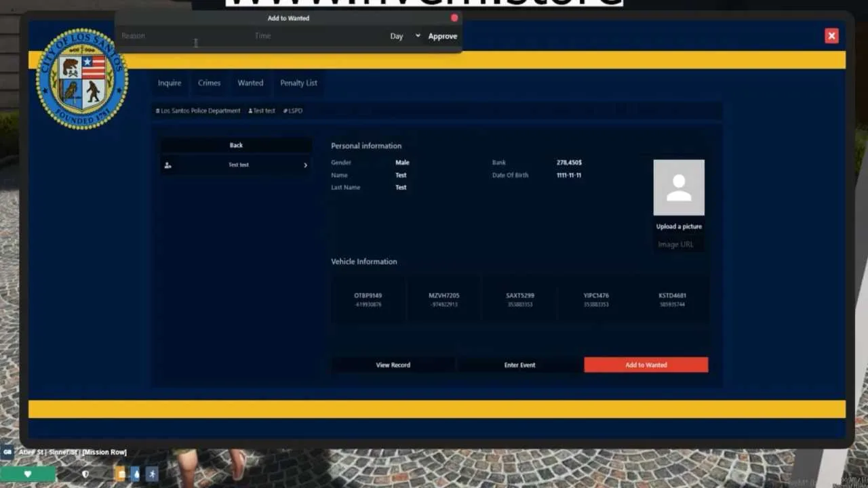Expand the Test test record with the chevron

pyautogui.click(x=305, y=165)
